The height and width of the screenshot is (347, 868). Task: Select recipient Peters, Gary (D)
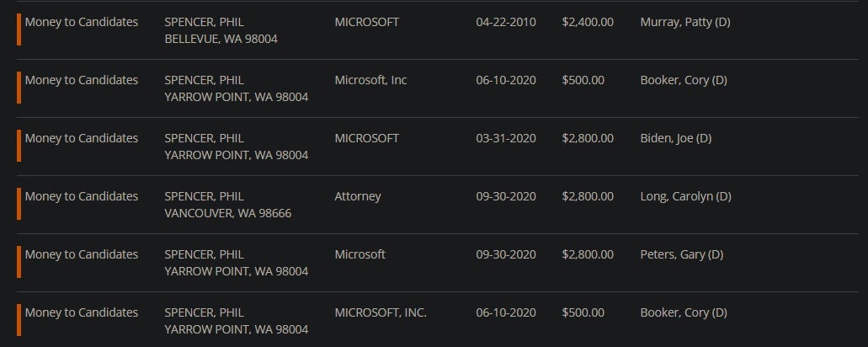click(x=681, y=254)
